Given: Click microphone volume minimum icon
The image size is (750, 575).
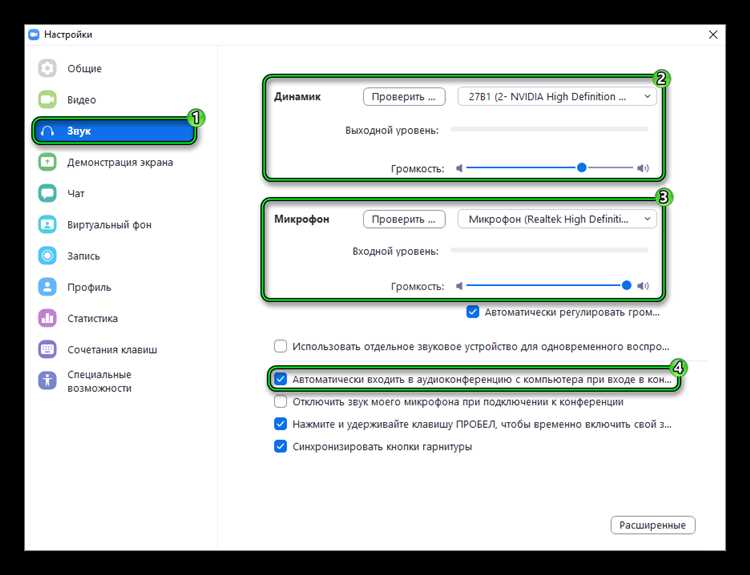Looking at the screenshot, I should click(x=460, y=286).
